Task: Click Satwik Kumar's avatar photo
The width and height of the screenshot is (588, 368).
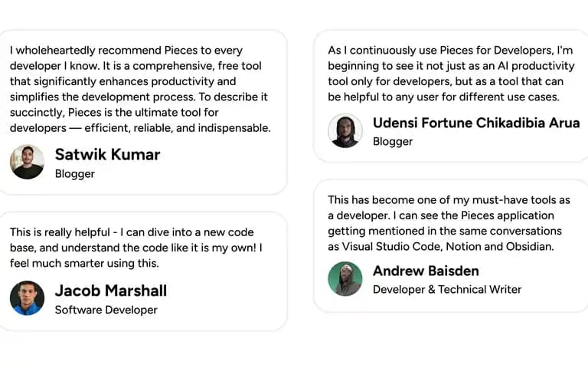Action: pyautogui.click(x=27, y=162)
